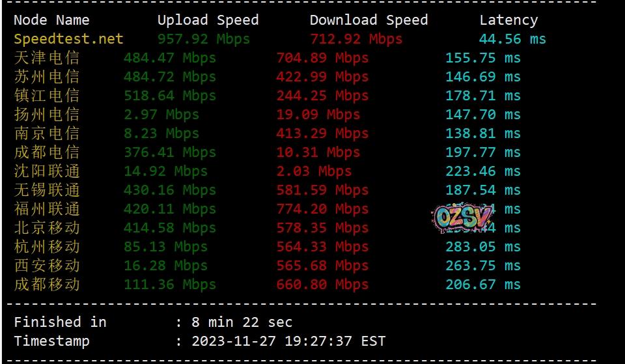Image resolution: width=625 pixels, height=364 pixels.
Task: Select the Speedtest.net node name
Action: click(68, 39)
